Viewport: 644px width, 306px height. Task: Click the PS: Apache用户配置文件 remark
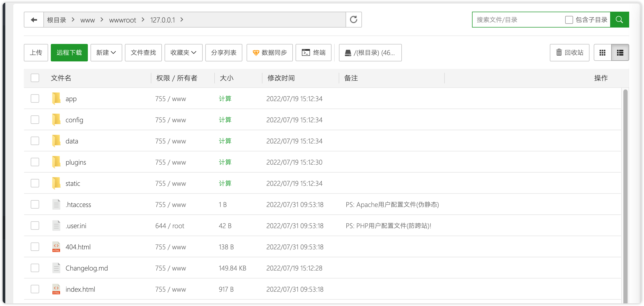point(392,205)
